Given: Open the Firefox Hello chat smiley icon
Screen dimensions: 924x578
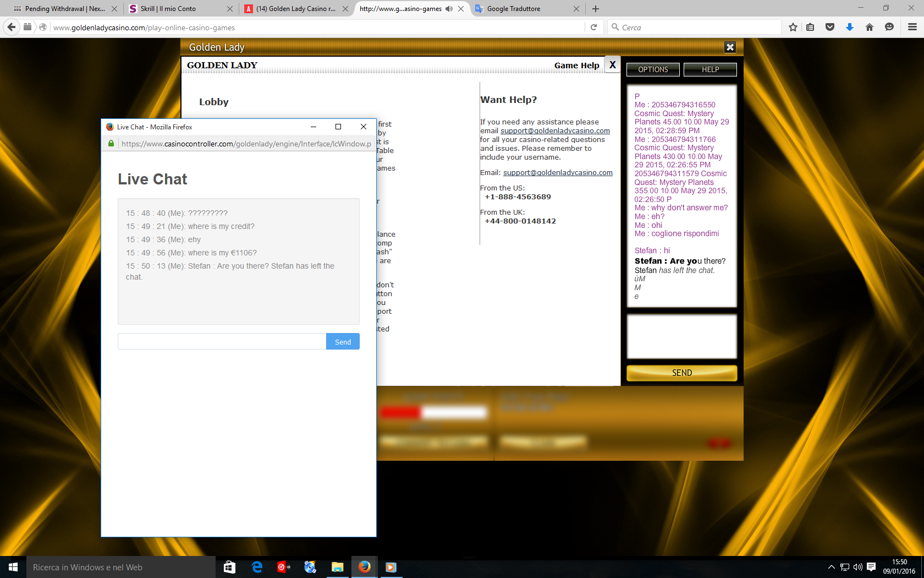Looking at the screenshot, I should 889,27.
